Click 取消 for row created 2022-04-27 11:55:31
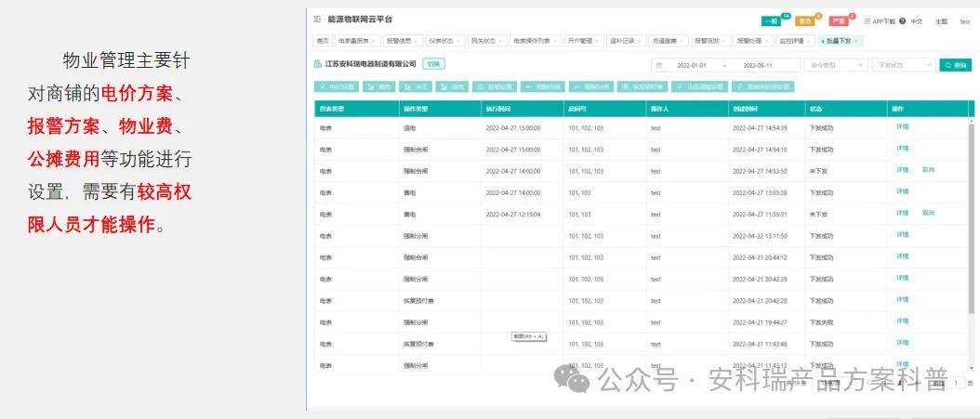This screenshot has height=419, width=980. point(928,213)
